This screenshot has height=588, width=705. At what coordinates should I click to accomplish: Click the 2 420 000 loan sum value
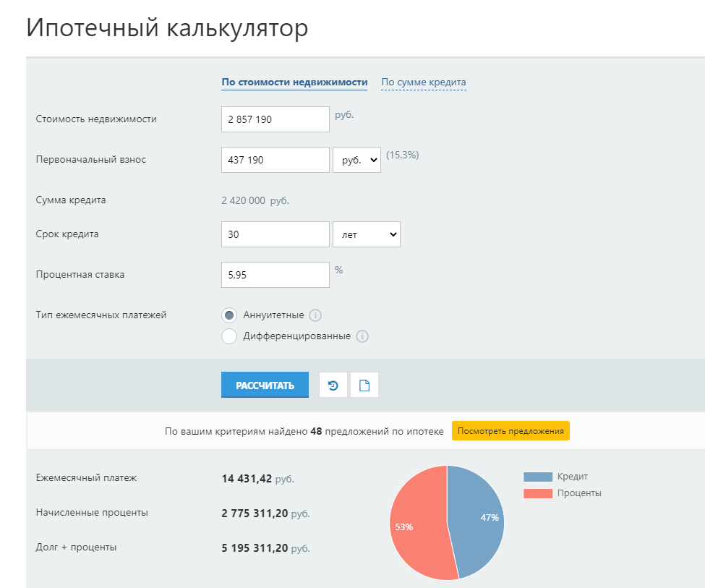[243, 200]
